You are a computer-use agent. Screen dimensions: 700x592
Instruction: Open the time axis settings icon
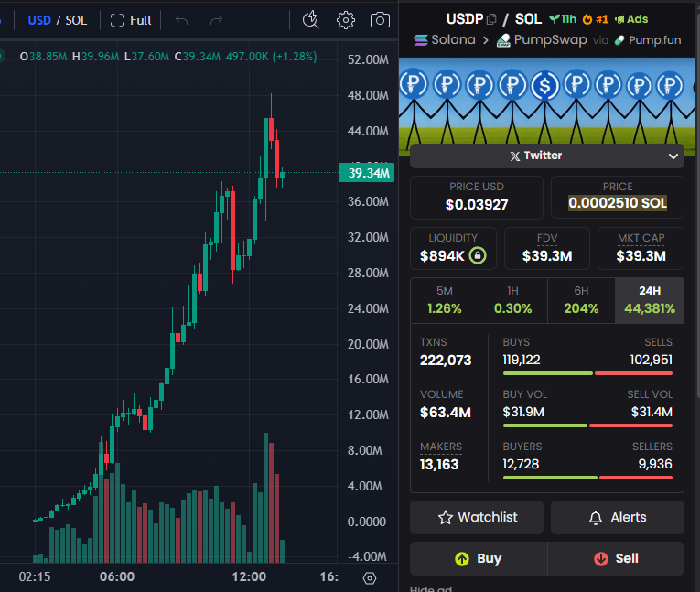click(x=370, y=578)
